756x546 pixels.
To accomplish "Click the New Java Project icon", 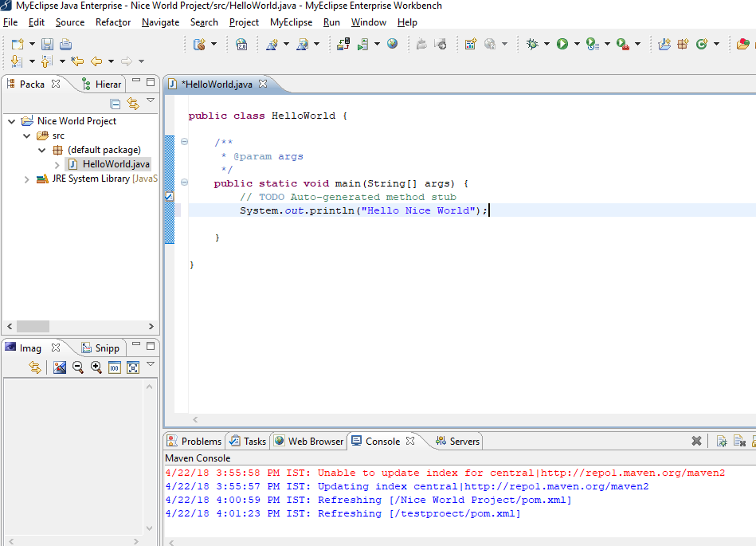I will 664,45.
